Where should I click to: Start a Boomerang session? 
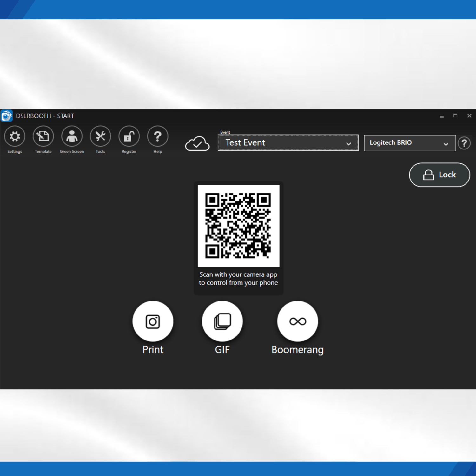pyautogui.click(x=298, y=321)
